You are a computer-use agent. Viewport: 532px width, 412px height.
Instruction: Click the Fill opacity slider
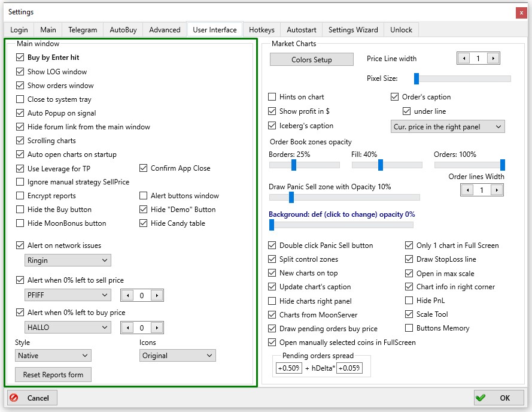(387, 165)
